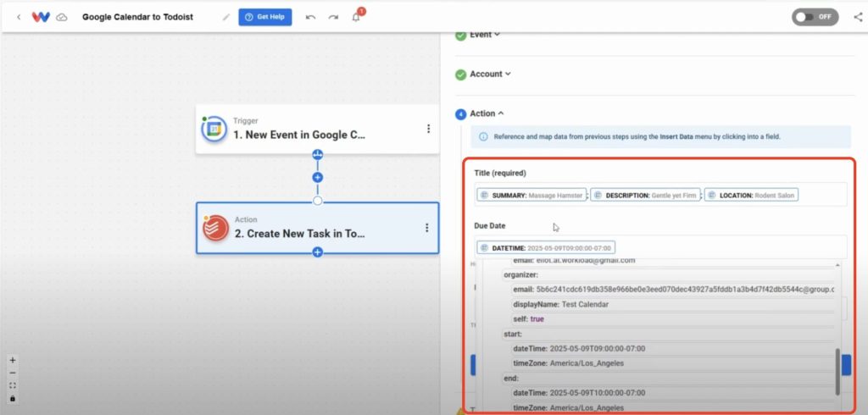Share the workflow with the share icon
868x415 pixels.
[858, 17]
